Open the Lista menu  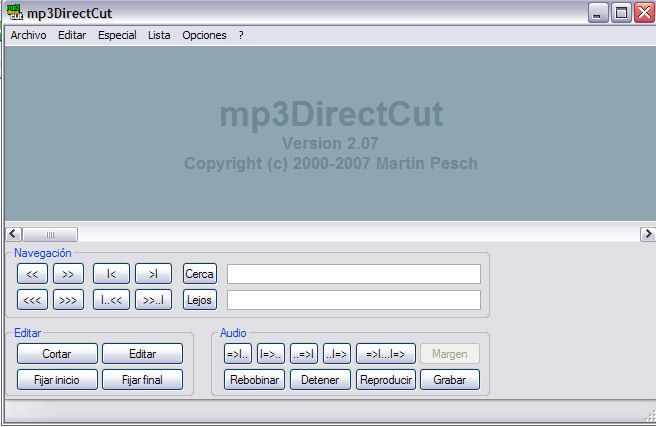point(159,35)
